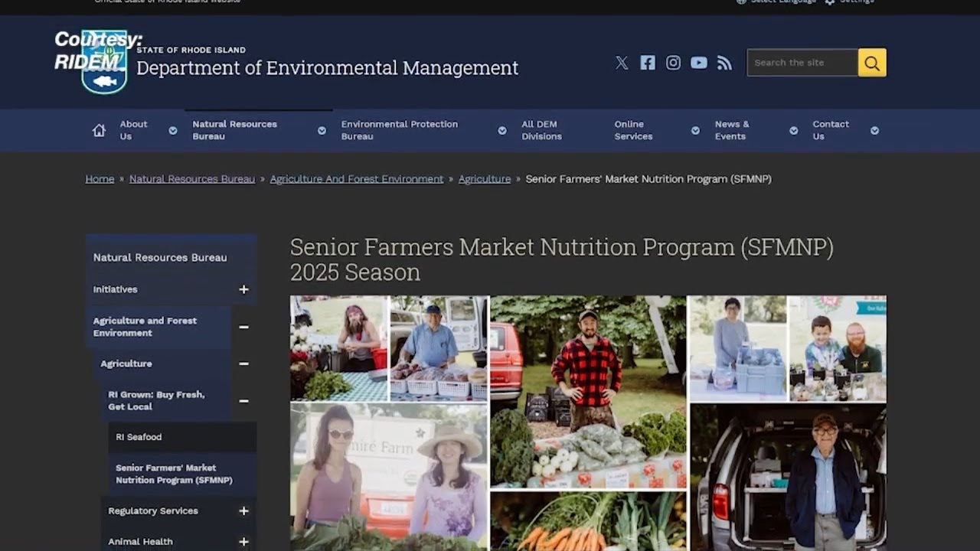This screenshot has height=551, width=980.
Task: Expand the Environmental Protection Bureau dropdown arrow
Action: point(502,130)
